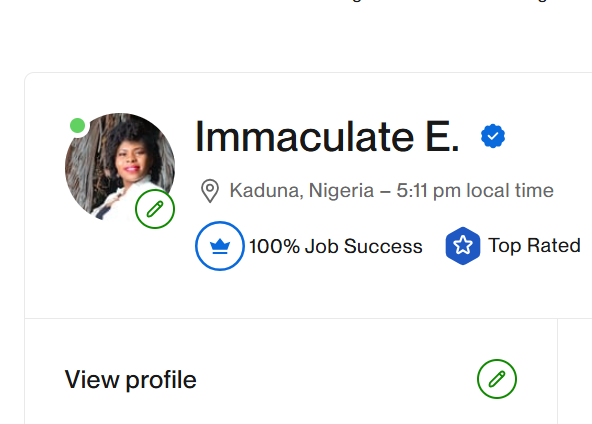The image size is (592, 424).
Task: Click the Job Success label text
Action: (364, 246)
